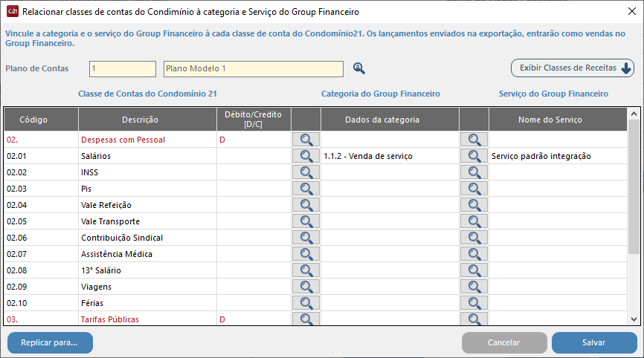Screen dimensions: 644x358
Task: Open service search for Contribuição Sindical row
Action: click(474, 238)
